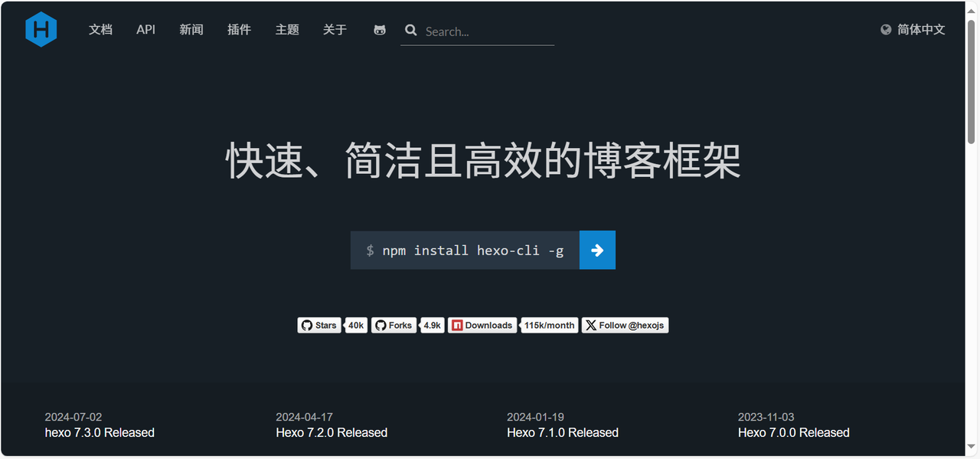980x459 pixels.
Task: Open the Hexo 7.0.0 Released post
Action: 794,433
